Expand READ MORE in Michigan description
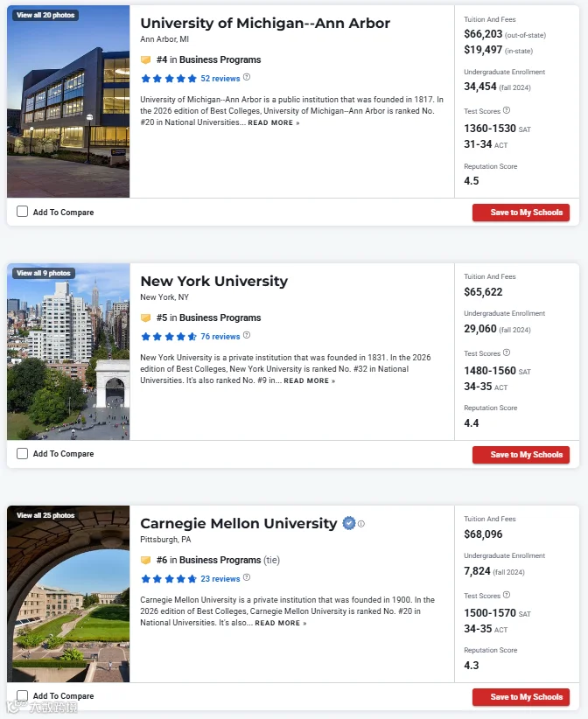This screenshot has width=588, height=719. click(274, 122)
